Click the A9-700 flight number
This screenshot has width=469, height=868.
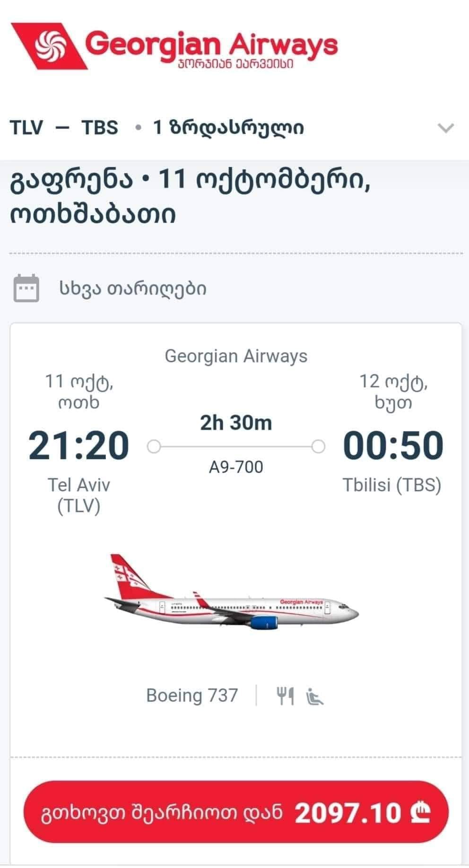click(236, 467)
